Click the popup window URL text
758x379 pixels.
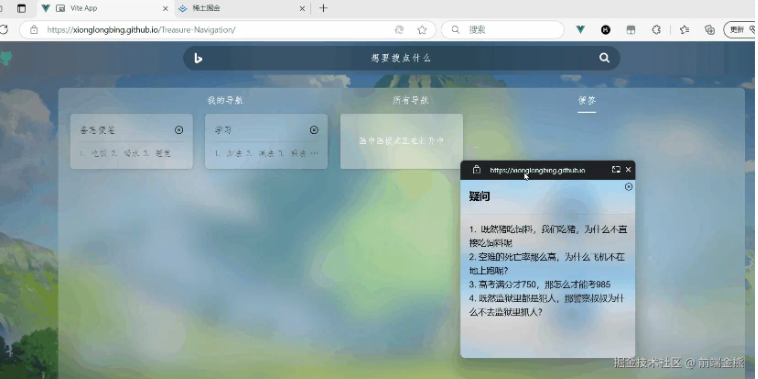point(537,170)
